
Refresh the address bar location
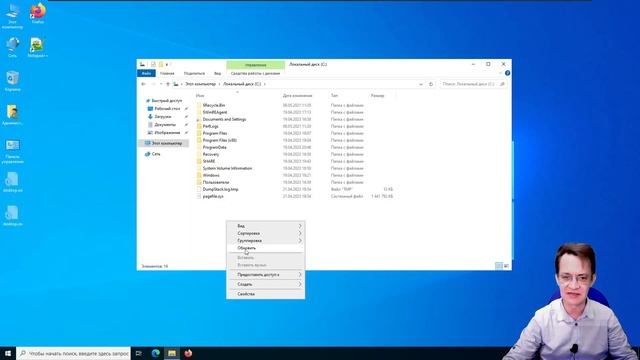tap(431, 84)
